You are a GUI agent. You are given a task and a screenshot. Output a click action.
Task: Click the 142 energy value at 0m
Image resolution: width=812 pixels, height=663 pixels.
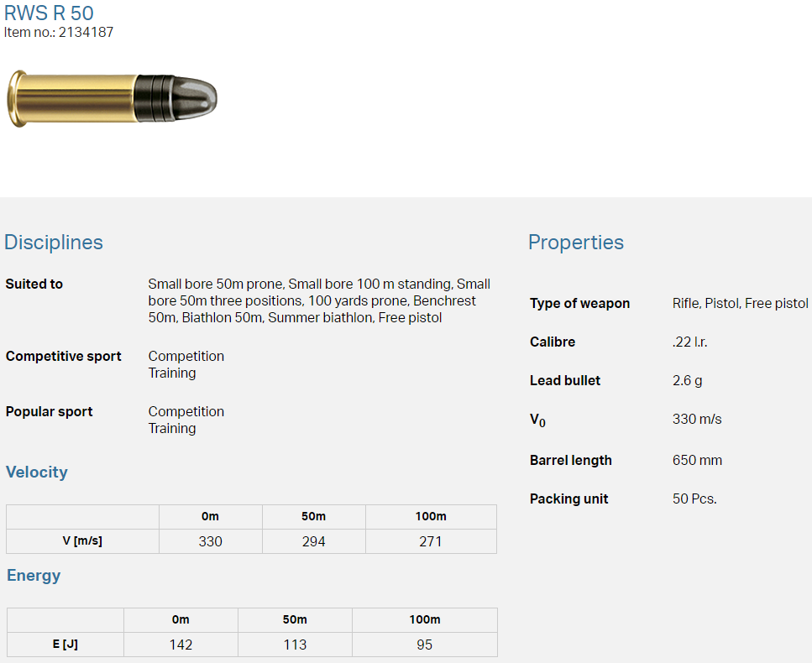(x=181, y=645)
